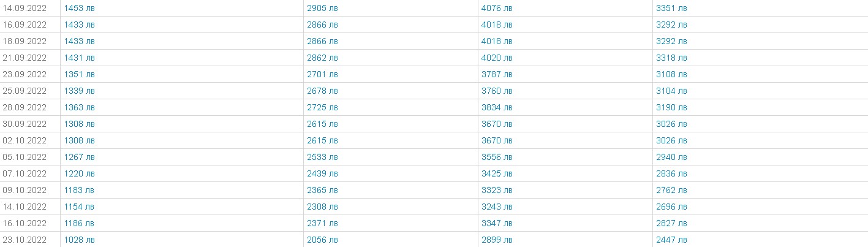Open the 1453 лв price link
868x247 pixels.
click(80, 9)
